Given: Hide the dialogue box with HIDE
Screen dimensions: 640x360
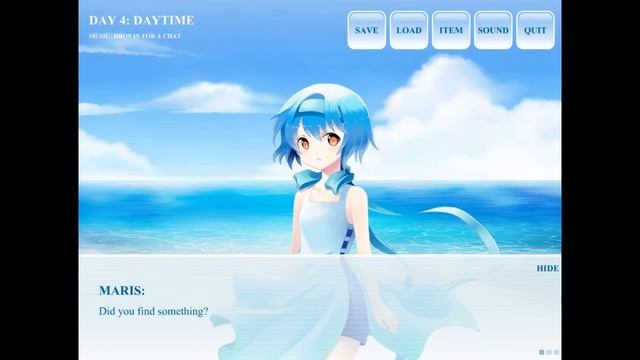Looking at the screenshot, I should coord(547,268).
